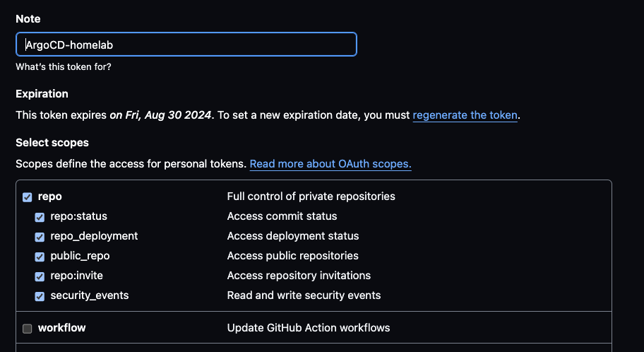
Task: Click "Read and write security events" text
Action: tap(304, 295)
